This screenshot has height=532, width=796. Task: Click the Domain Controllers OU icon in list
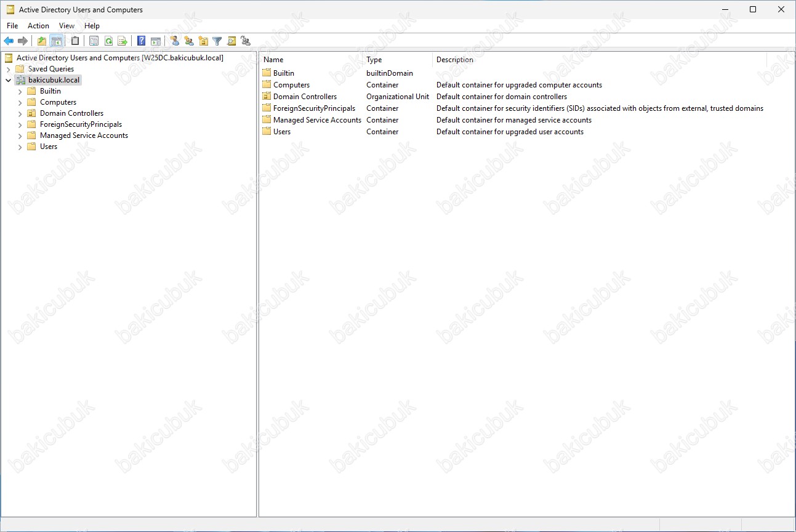[267, 96]
